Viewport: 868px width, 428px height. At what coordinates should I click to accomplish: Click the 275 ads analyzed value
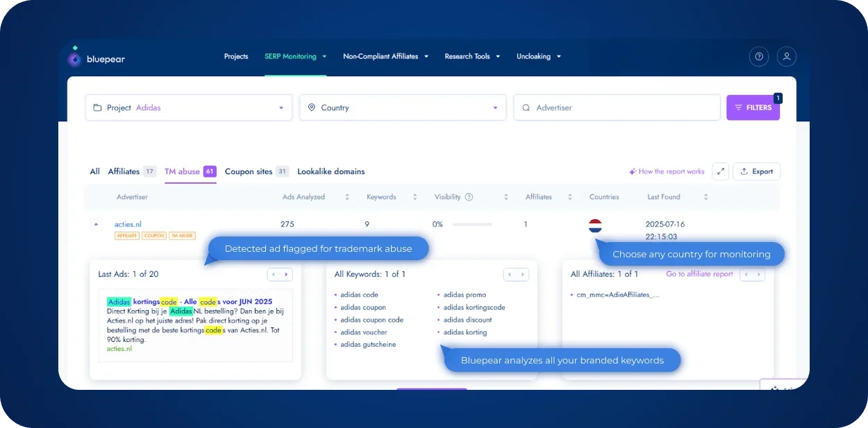[x=287, y=224]
